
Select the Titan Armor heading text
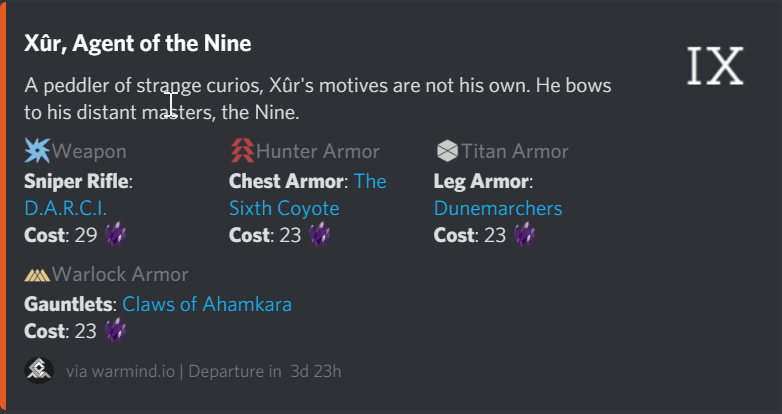point(515,152)
